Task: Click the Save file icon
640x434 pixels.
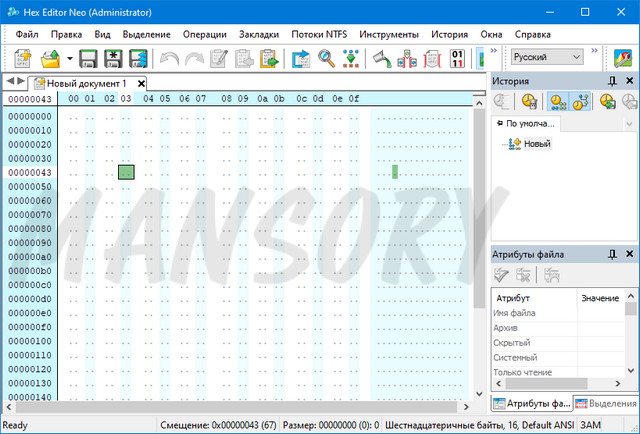Action: (x=88, y=58)
